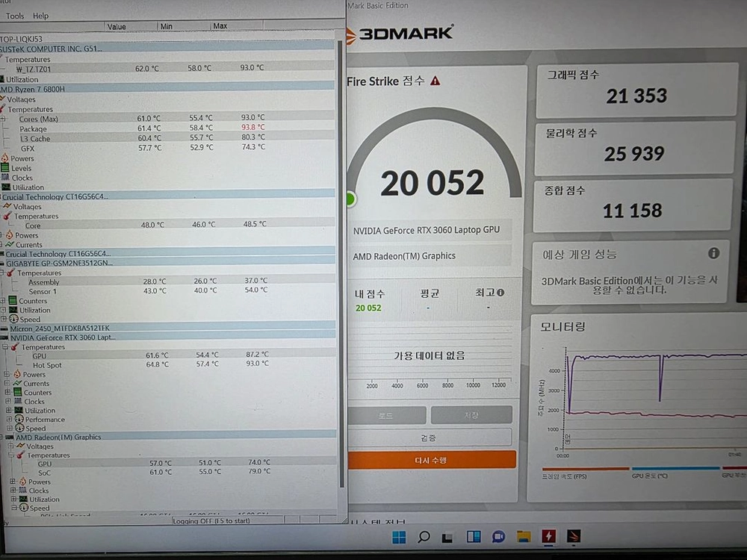Click the 20 052 내 점수 value
This screenshot has height=560, width=747.
click(368, 308)
